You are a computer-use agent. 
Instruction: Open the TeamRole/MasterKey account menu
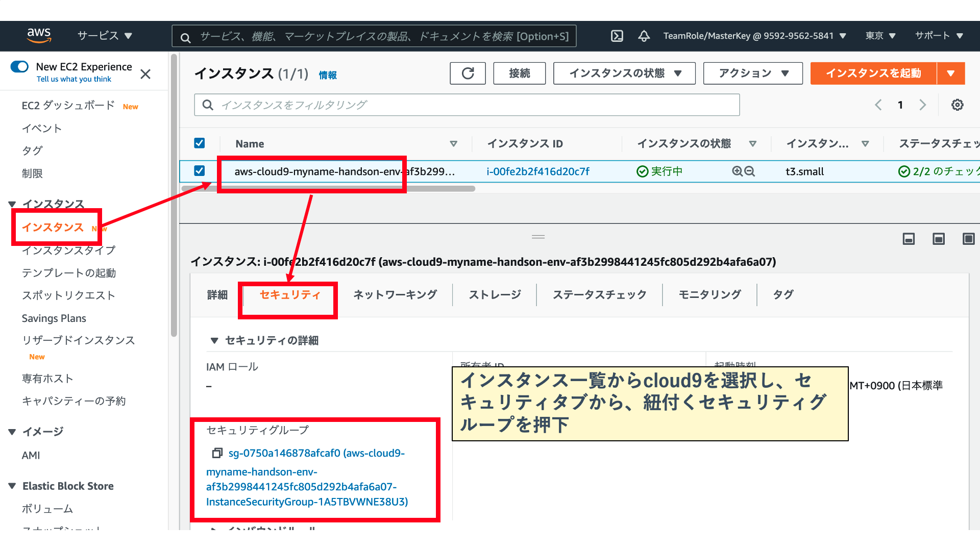click(755, 36)
